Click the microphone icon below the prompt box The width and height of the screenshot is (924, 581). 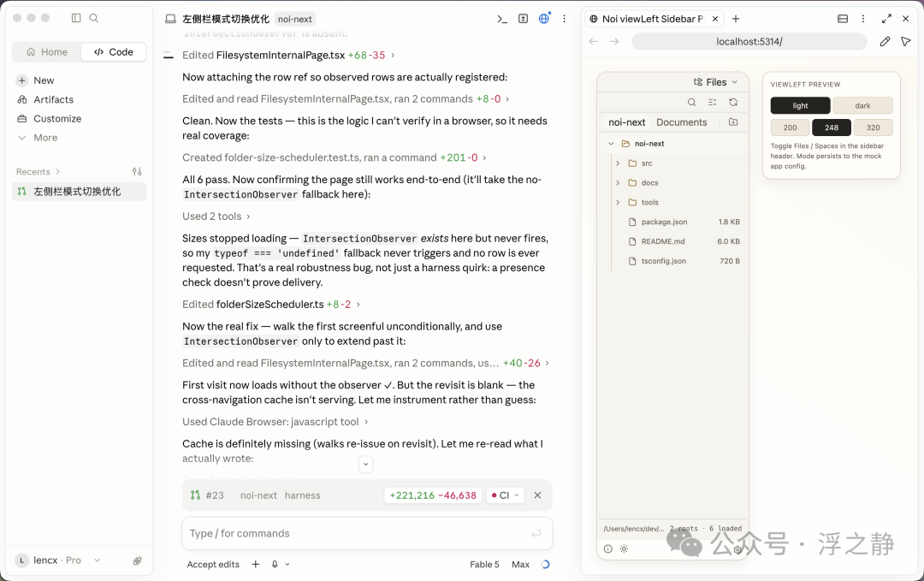(275, 565)
